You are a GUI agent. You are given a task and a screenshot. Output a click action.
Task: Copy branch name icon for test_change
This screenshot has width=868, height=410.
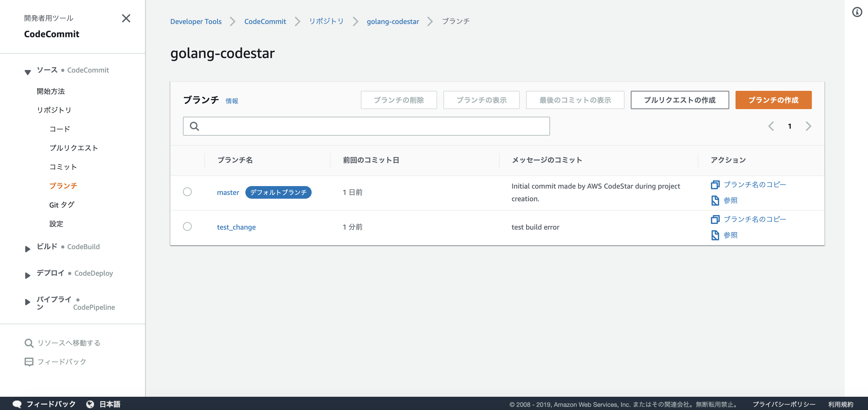click(715, 219)
